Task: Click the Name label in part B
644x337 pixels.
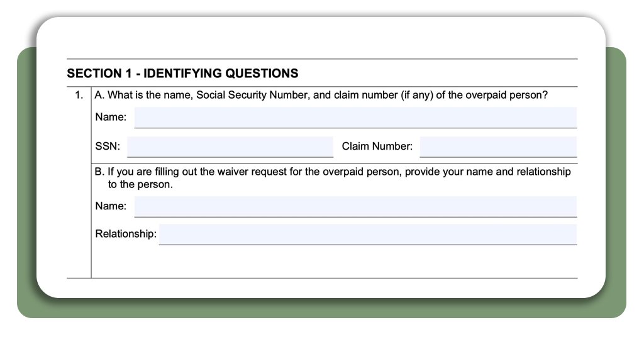Action: pyautogui.click(x=111, y=206)
